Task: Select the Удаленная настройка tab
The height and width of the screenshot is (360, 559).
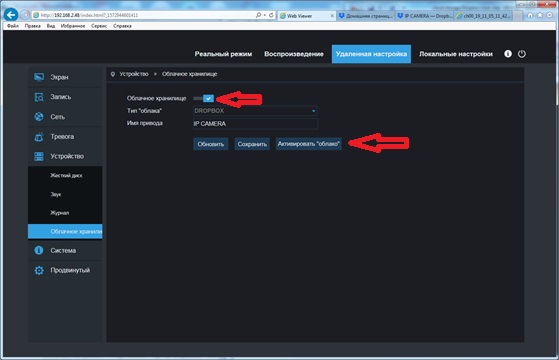Action: [371, 54]
